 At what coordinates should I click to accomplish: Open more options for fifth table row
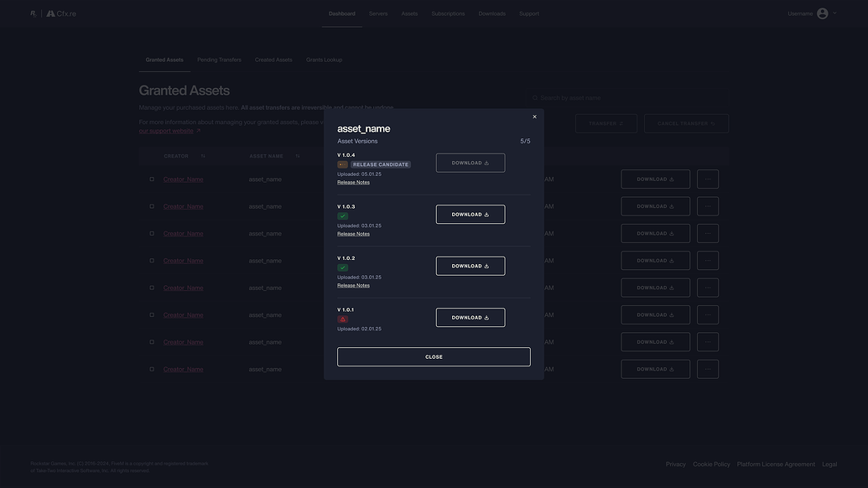[x=708, y=288]
